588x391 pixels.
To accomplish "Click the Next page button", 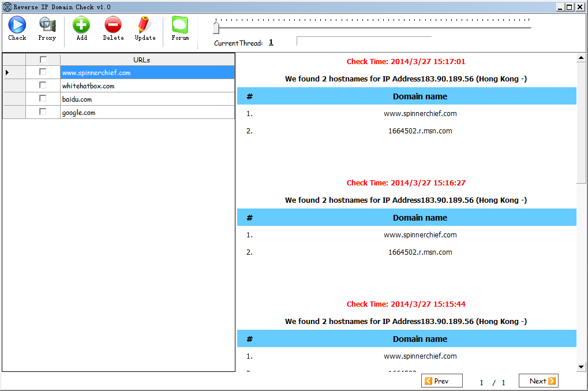I will (x=538, y=381).
